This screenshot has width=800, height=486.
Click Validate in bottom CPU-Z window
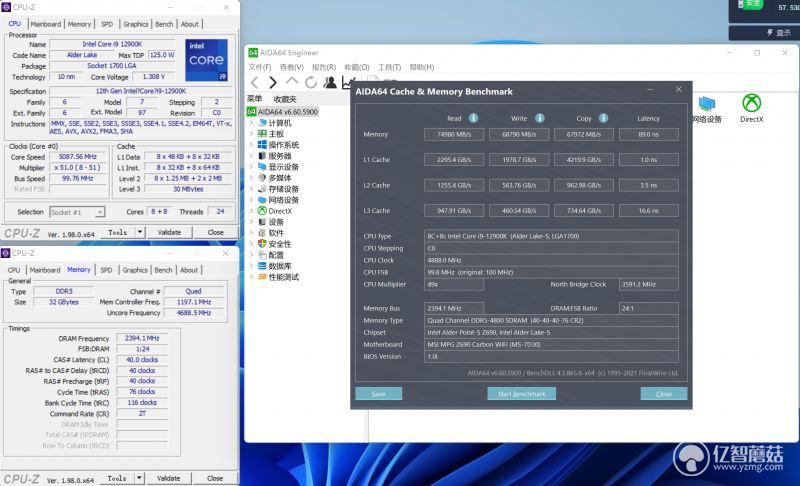tap(169, 478)
